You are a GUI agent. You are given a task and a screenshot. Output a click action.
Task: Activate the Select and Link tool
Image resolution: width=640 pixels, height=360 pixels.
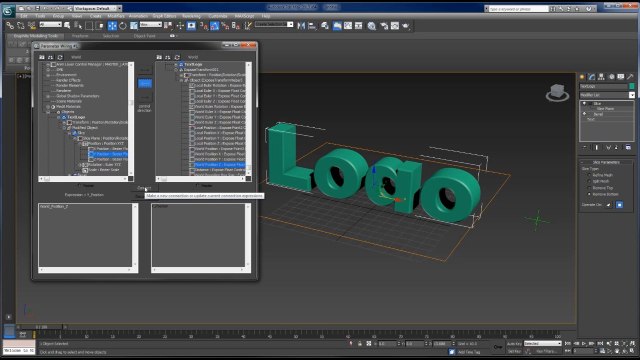click(10, 26)
